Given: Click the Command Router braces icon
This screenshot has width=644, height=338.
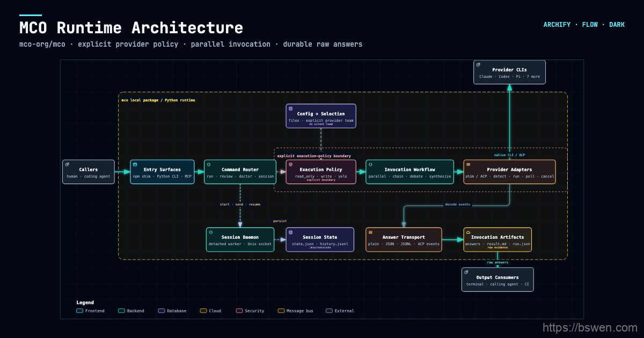Looking at the screenshot, I should (209, 164).
